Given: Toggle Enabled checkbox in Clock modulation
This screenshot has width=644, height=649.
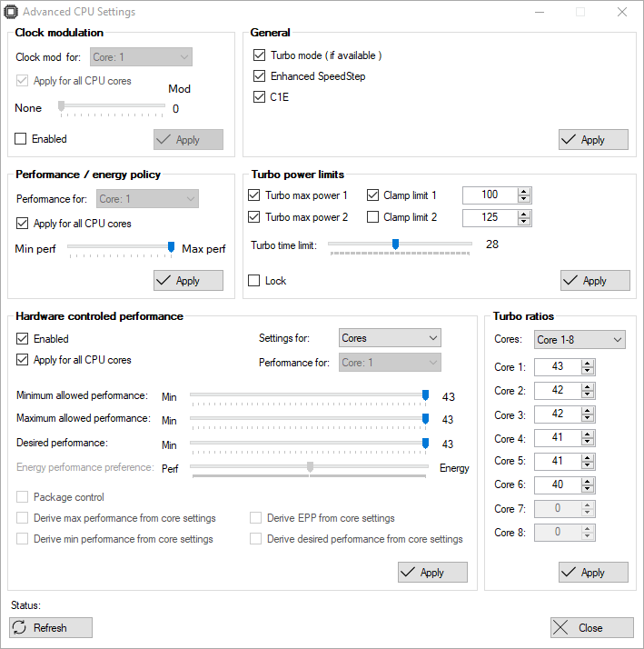Looking at the screenshot, I should 20,138.
